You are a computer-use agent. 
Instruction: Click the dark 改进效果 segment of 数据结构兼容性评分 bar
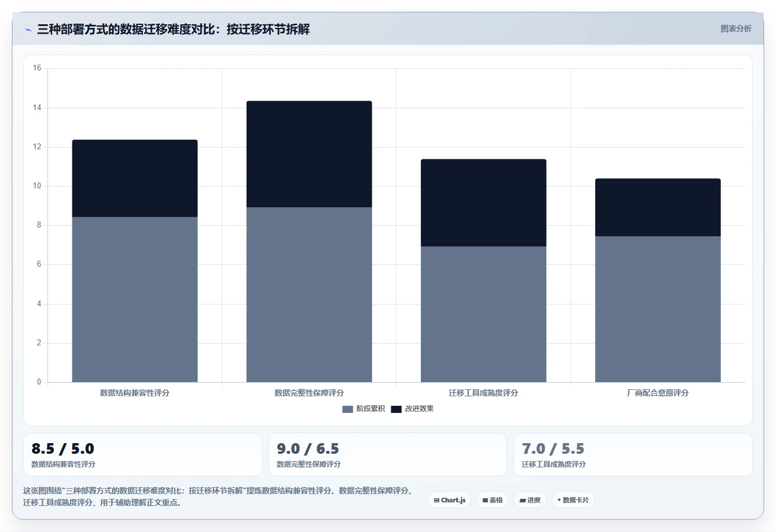(x=135, y=178)
